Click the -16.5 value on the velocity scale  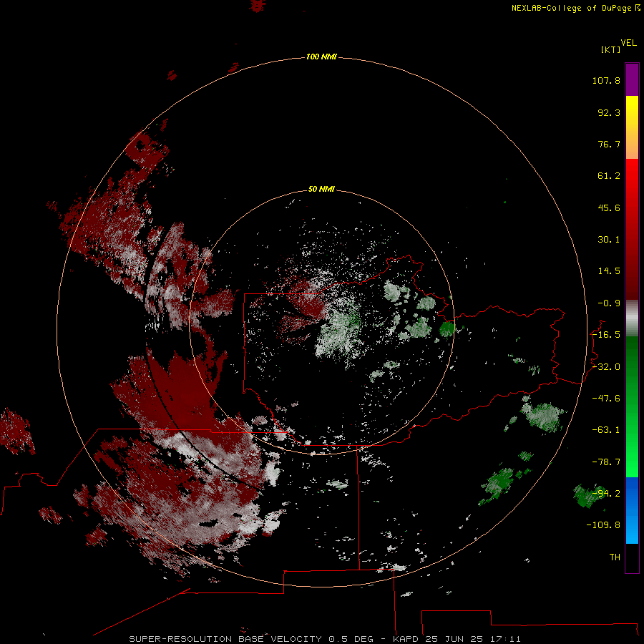coord(606,335)
